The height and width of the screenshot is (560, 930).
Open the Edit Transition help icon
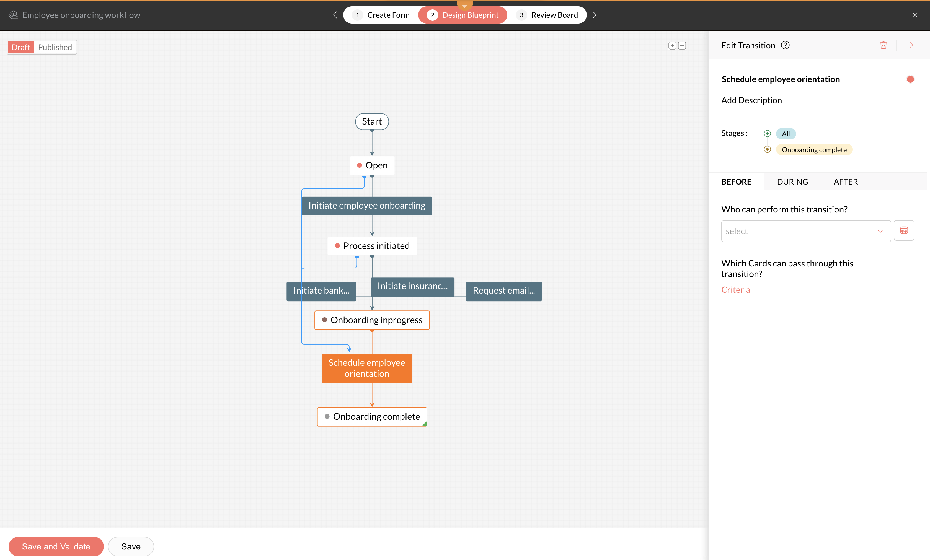point(785,45)
